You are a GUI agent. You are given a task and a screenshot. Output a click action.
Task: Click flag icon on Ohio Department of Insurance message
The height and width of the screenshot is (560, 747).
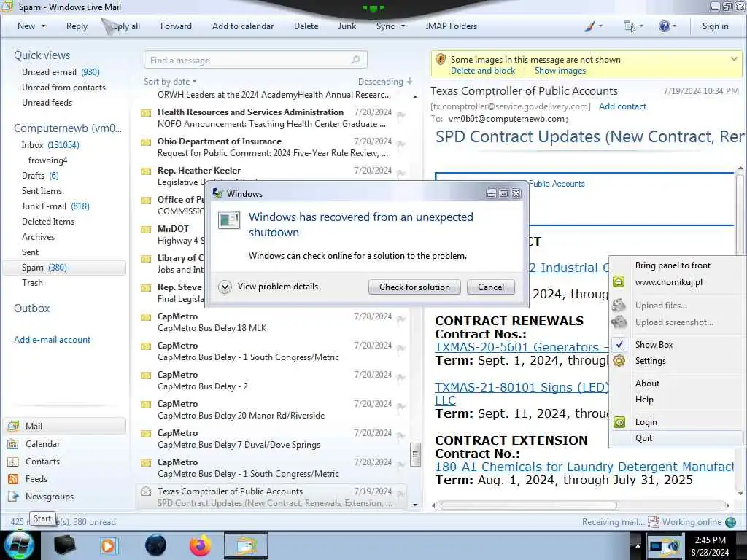401,144
